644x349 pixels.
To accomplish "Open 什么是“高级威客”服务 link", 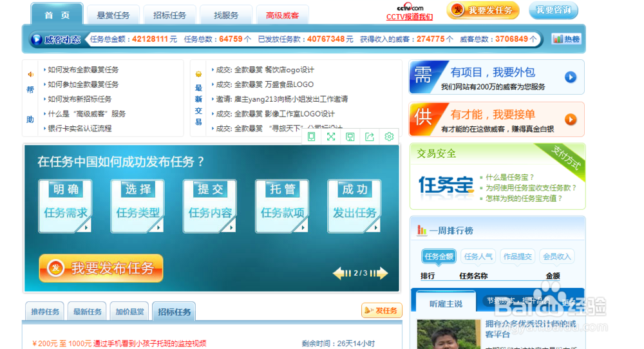I will click(87, 114).
